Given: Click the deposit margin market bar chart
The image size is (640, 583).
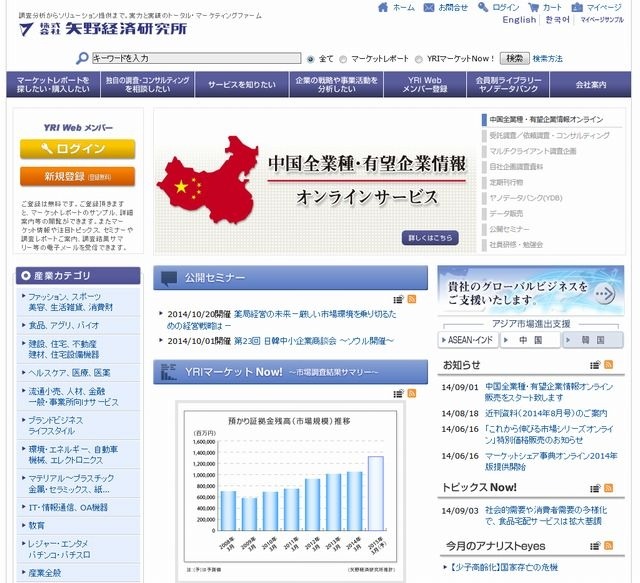Looking at the screenshot, I should click(290, 488).
